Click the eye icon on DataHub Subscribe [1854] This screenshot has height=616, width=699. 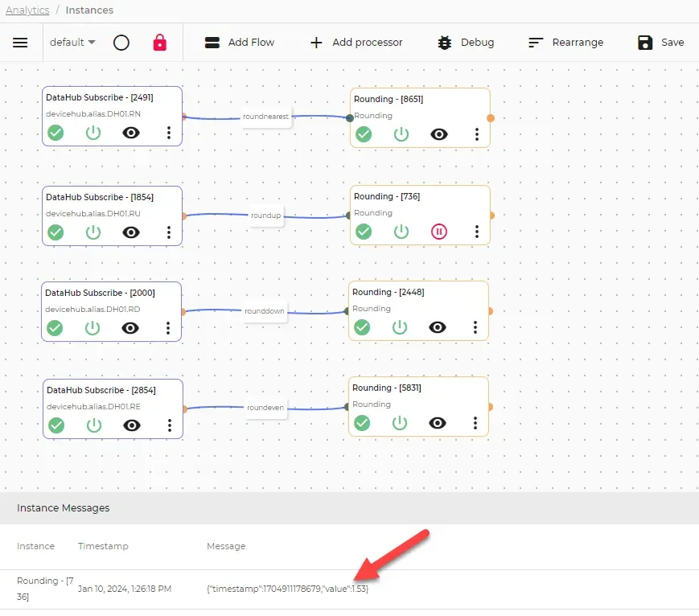click(131, 232)
